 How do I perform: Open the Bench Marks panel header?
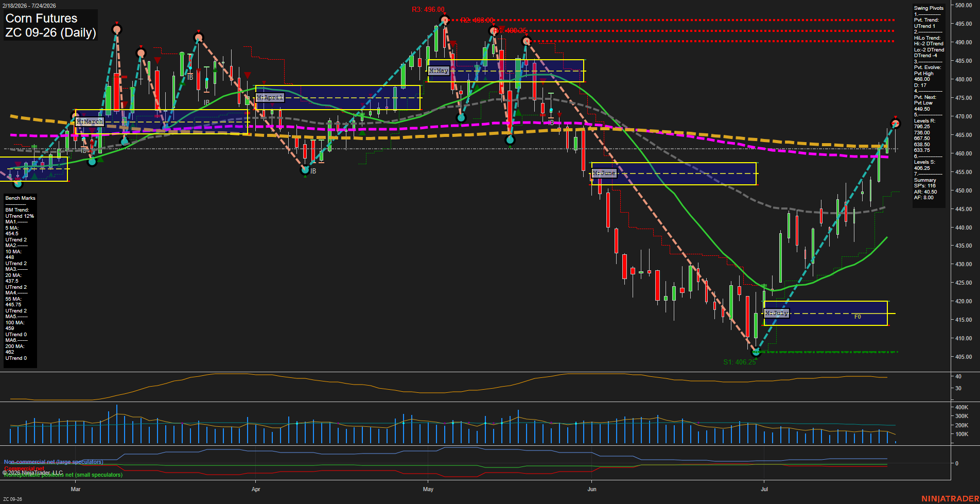[x=21, y=198]
